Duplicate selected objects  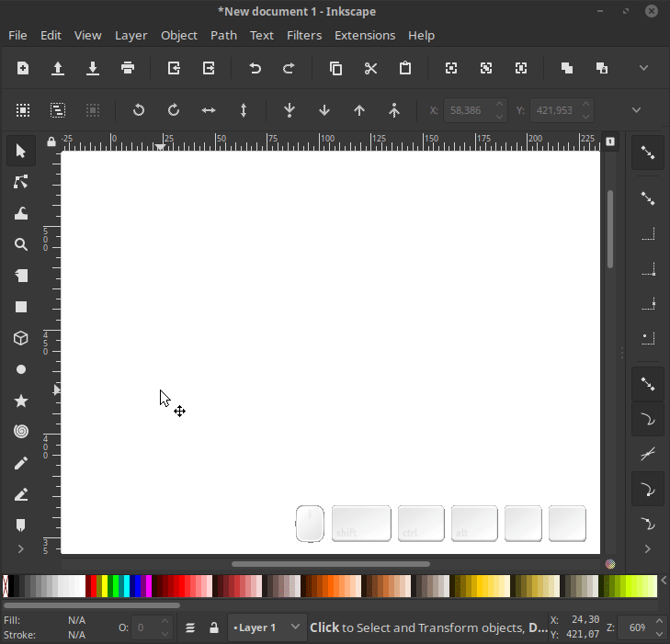[x=567, y=68]
